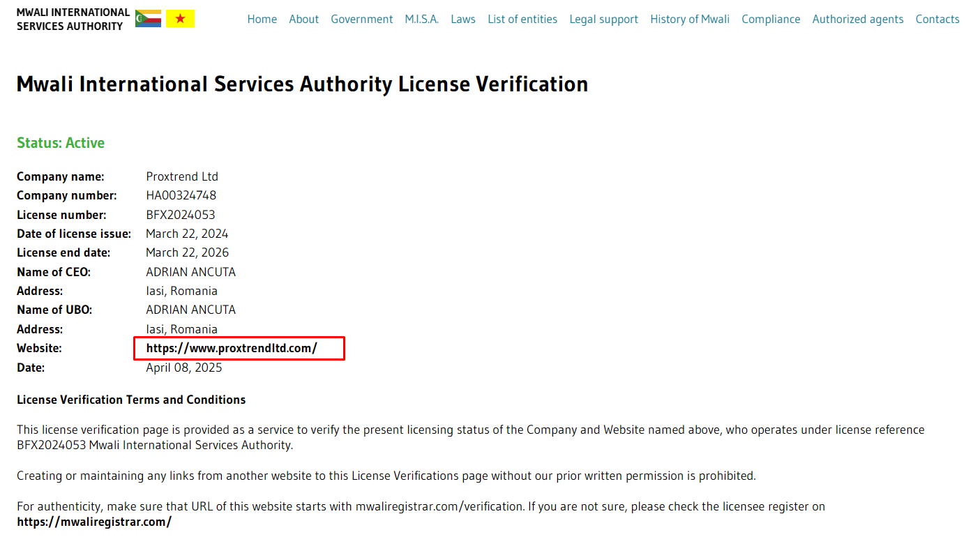This screenshot has width=980, height=537.
Task: Click the License Verification page heading
Action: 302,84
